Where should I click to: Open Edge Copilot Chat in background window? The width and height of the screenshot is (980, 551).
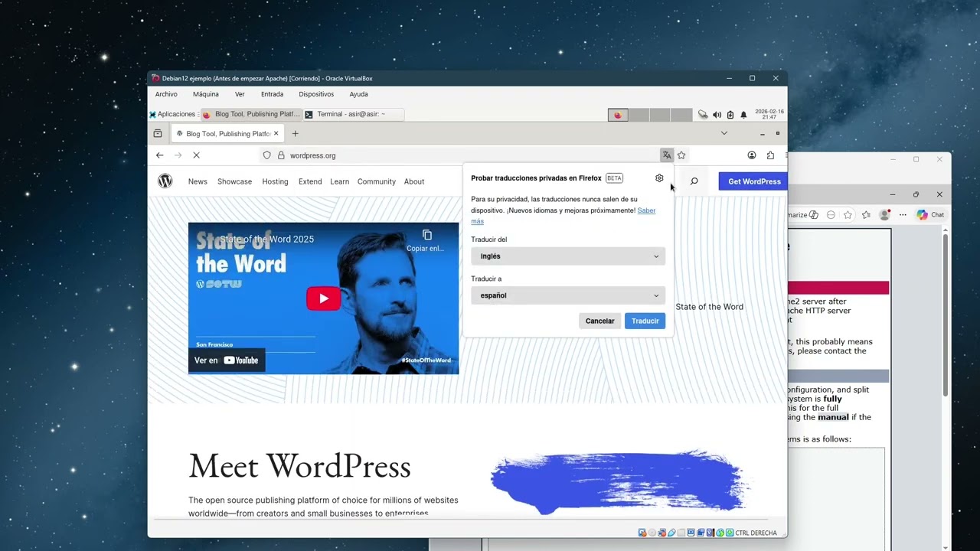point(931,215)
